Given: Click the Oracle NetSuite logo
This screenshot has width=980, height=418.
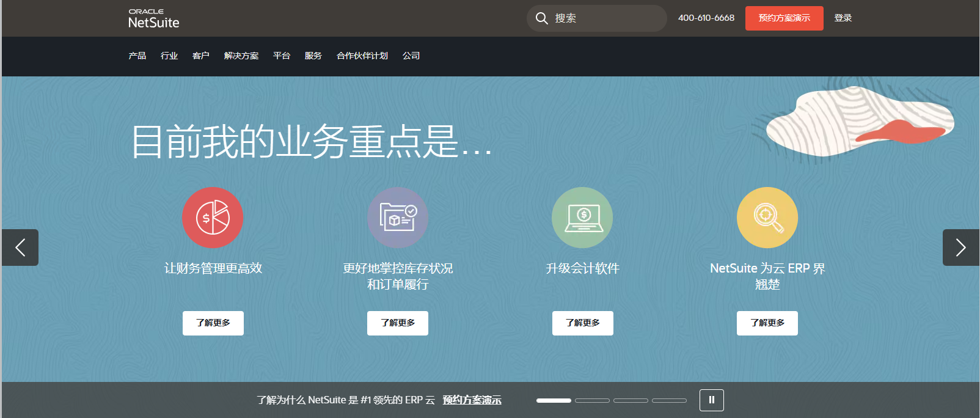Looking at the screenshot, I should click(154, 19).
